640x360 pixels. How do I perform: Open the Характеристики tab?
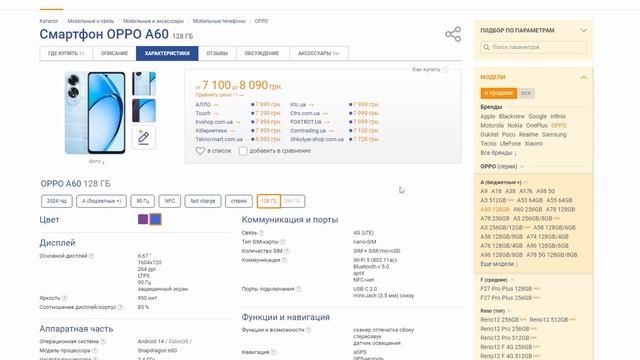[x=167, y=53]
